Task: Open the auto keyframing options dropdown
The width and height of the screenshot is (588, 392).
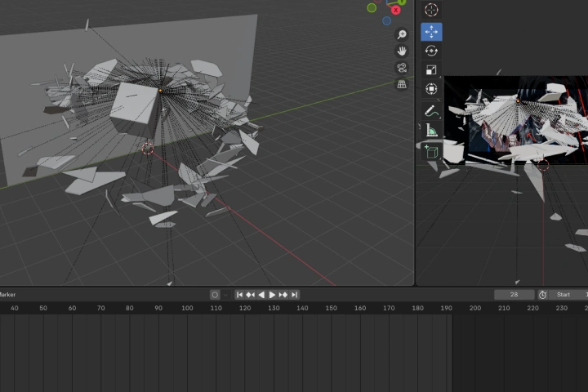Action: (225, 295)
